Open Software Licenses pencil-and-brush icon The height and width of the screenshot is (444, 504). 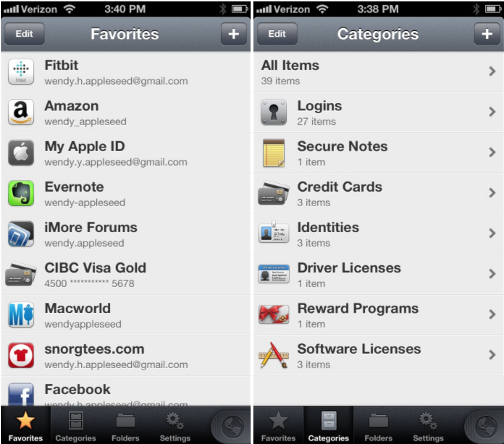274,355
